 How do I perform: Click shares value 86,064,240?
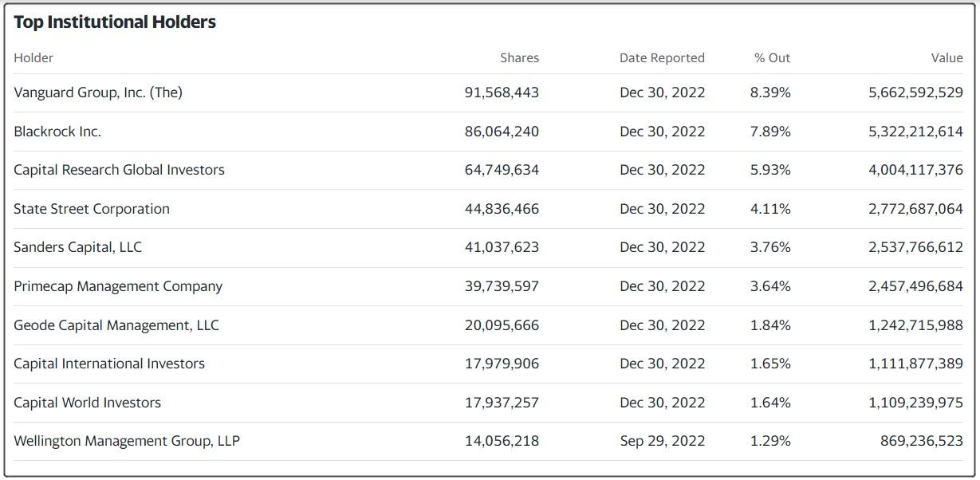502,132
